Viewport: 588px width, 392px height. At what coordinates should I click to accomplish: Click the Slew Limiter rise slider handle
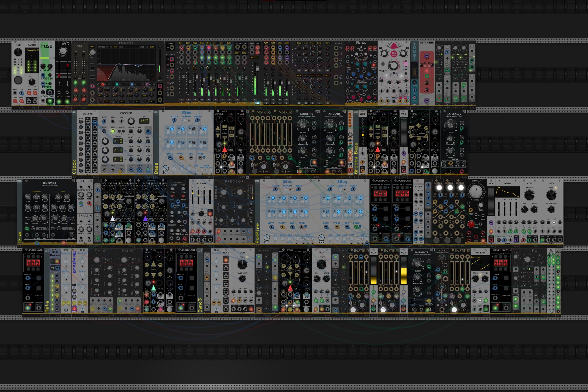(x=60, y=76)
